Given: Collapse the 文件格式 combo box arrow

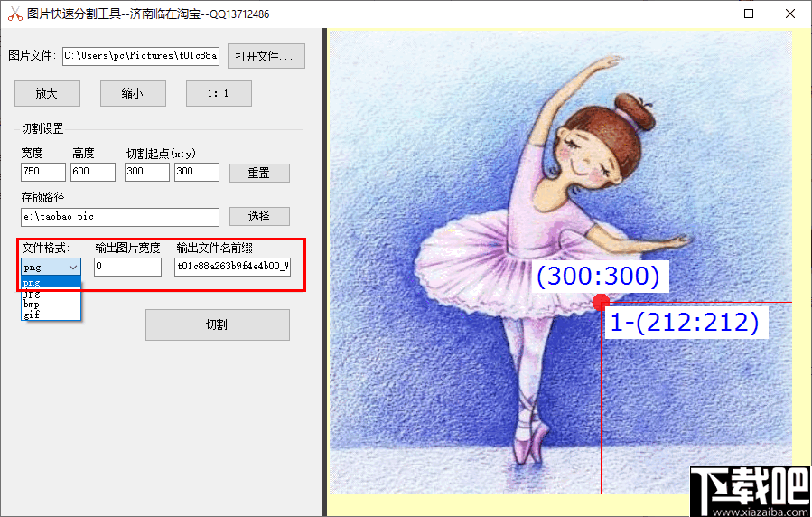Looking at the screenshot, I should tap(73, 268).
